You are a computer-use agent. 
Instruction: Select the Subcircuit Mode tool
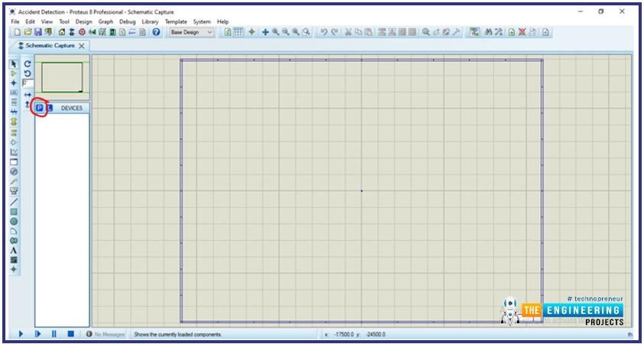tap(14, 122)
